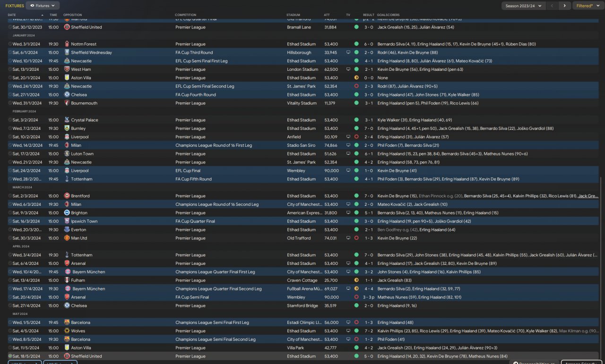Viewport: 605px width, 364px height.
Task: Sort by the Att column header
Action: pyautogui.click(x=327, y=15)
